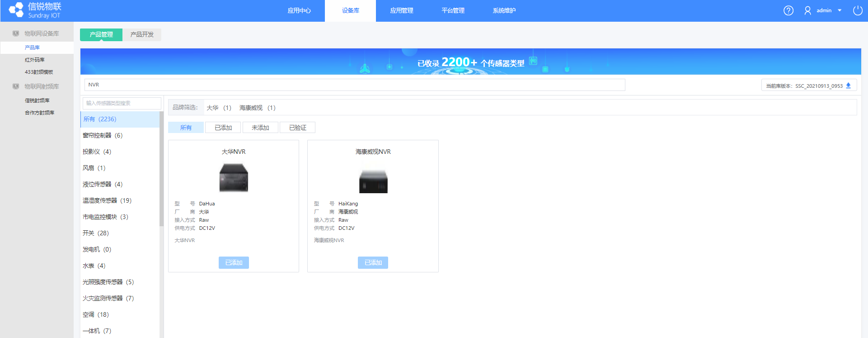The width and height of the screenshot is (868, 338).
Task: Click the 海康威视NVR device thumbnail
Action: coord(373,181)
